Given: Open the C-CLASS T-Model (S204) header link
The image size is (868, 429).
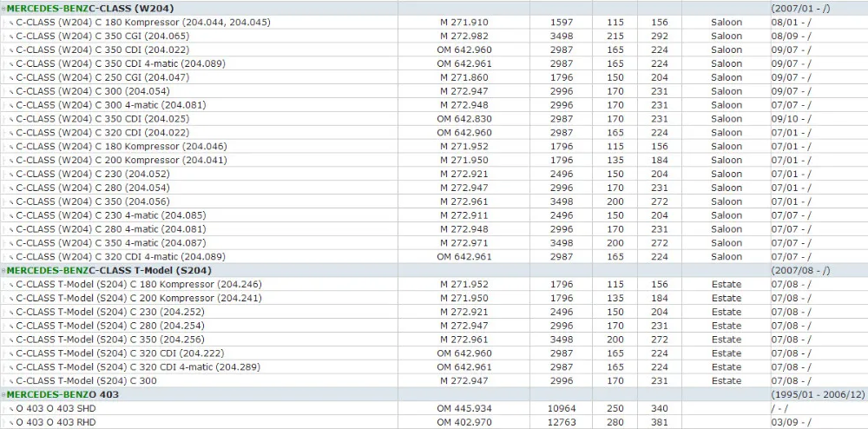Looking at the screenshot, I should coord(109,271).
